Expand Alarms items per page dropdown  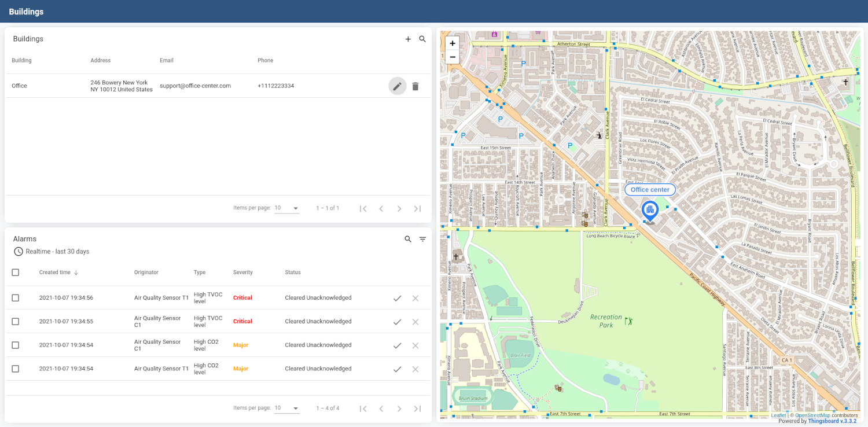[286, 408]
